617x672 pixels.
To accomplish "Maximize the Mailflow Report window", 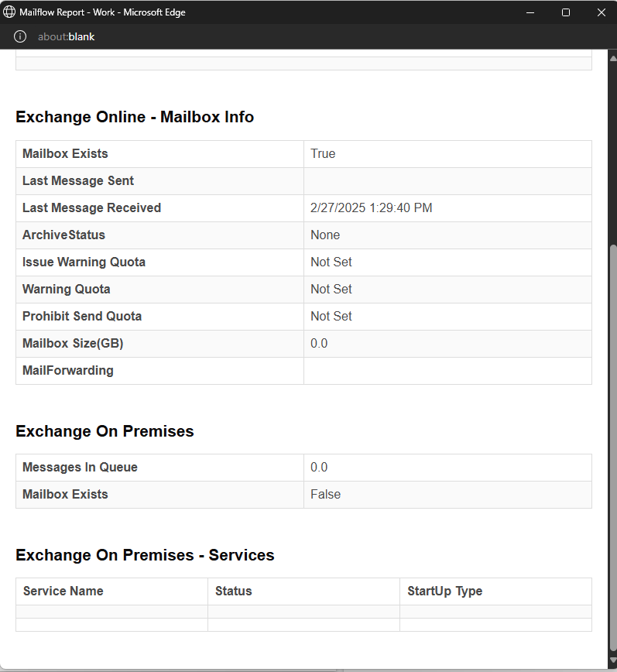I will tap(566, 12).
